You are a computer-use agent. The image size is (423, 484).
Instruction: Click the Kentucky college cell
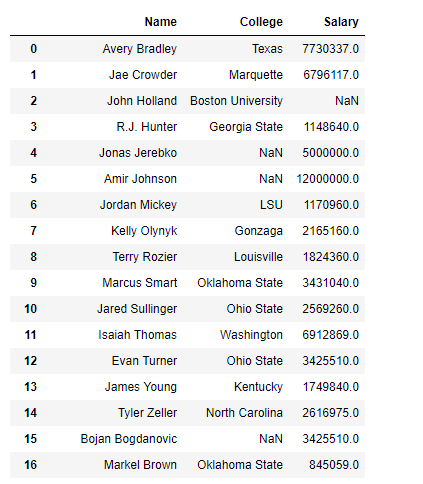tap(258, 387)
